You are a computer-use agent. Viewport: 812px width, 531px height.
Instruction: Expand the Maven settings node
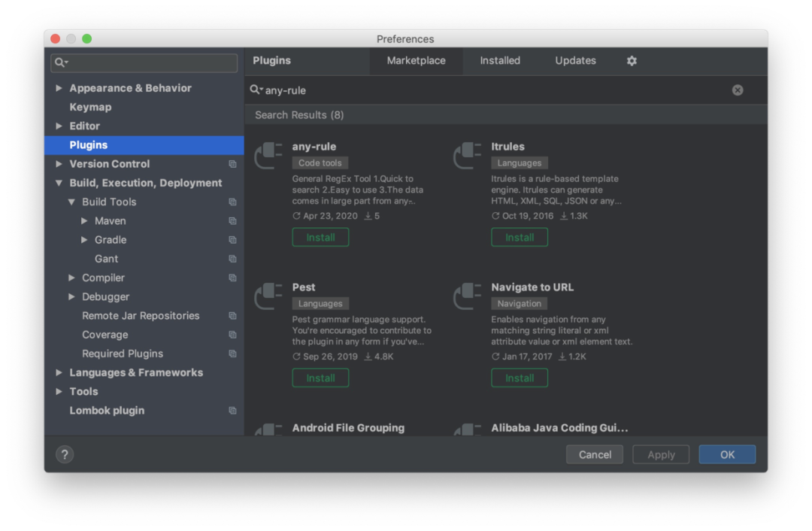tap(84, 221)
